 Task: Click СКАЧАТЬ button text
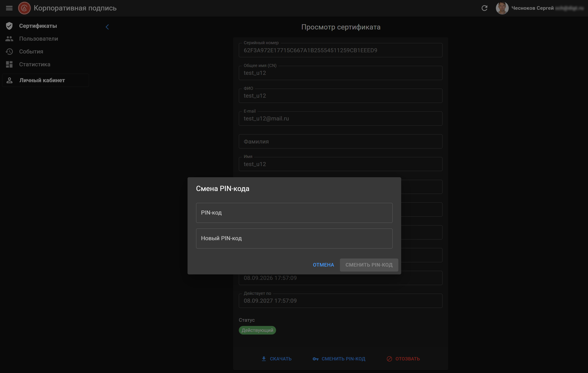click(281, 359)
